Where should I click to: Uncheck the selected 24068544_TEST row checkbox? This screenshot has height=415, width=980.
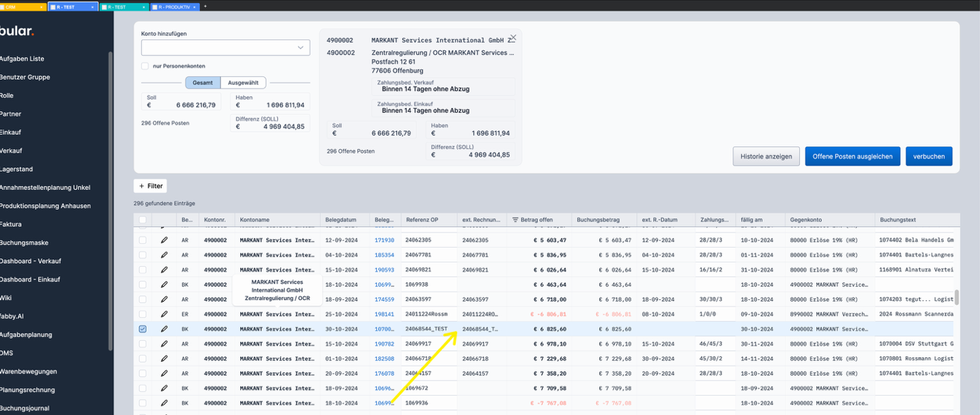142,329
